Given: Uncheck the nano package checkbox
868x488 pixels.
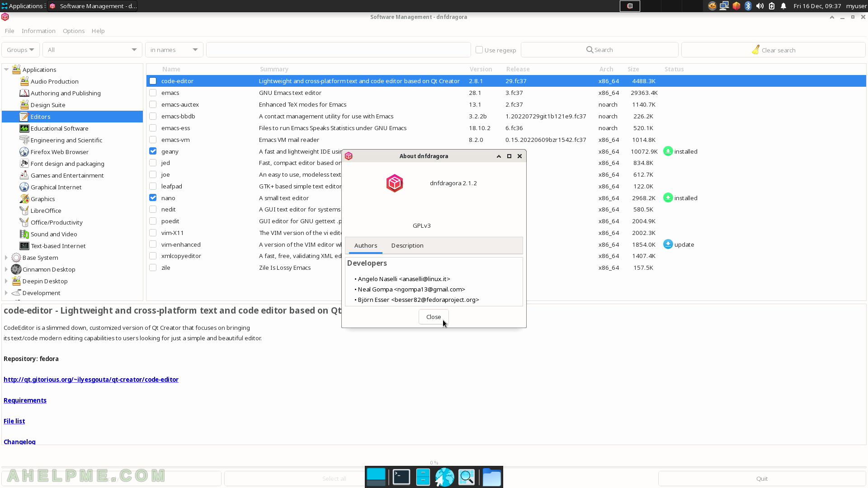Looking at the screenshot, I should [153, 197].
